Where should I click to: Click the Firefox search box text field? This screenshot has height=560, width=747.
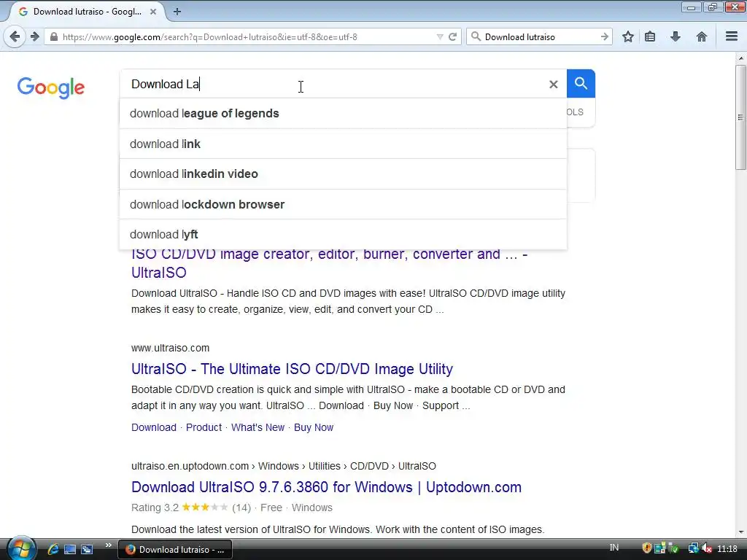(541, 36)
